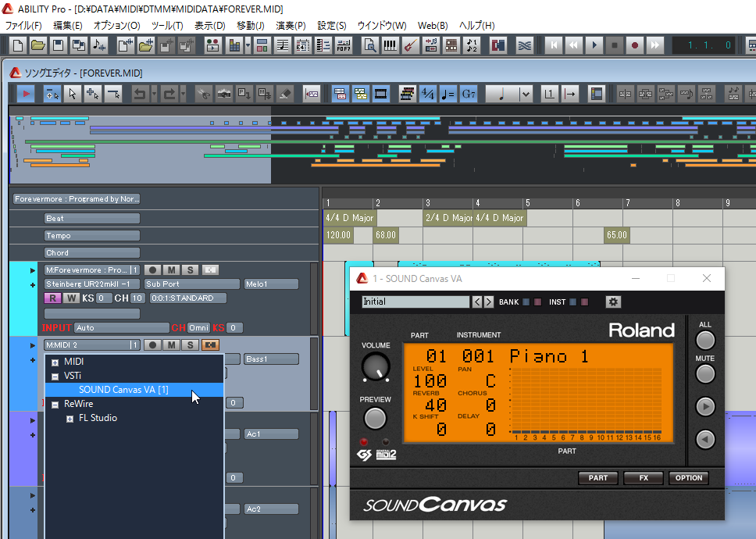
Task: Undo with the left-curved arrow icon
Action: 139,94
